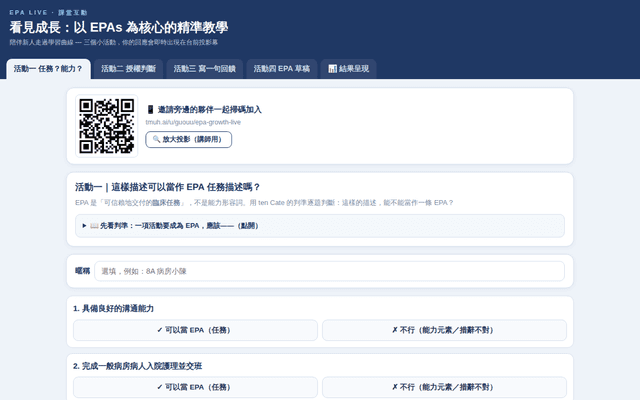The width and height of the screenshot is (640, 400).
Task: Choose 可以當 EPA for 完成一般病房病人入院護理並交班
Action: 195,387
